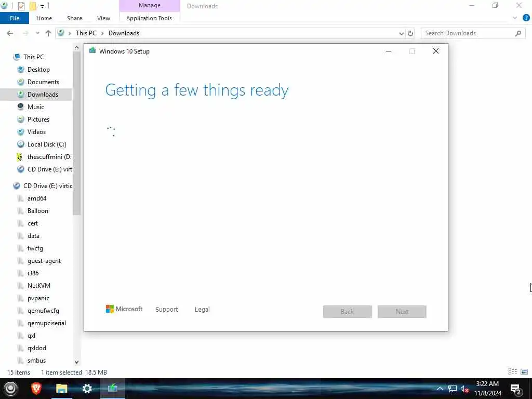Click the Properties quick access icon
The image size is (532, 399).
point(21,6)
